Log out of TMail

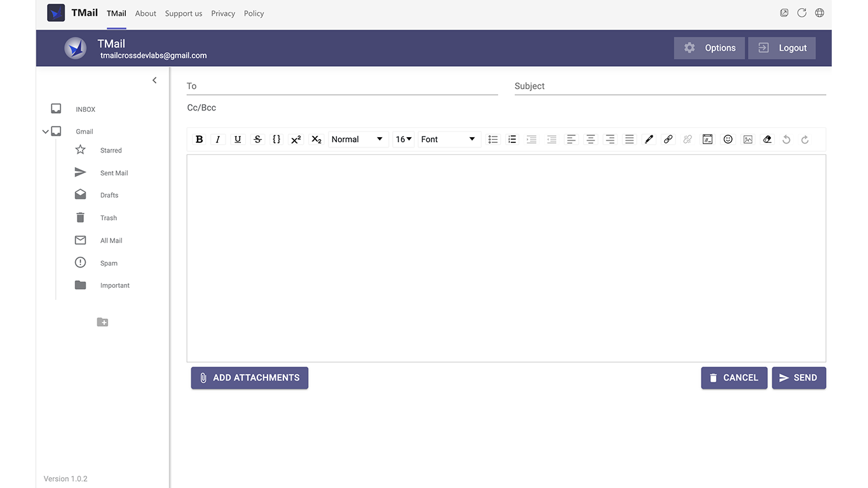[782, 48]
